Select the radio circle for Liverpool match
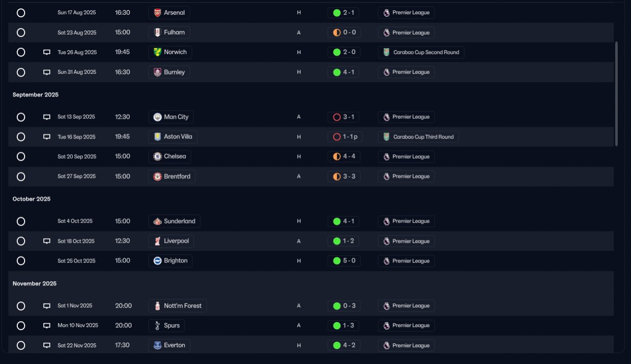Screen dimensions: 631x364 21,241
